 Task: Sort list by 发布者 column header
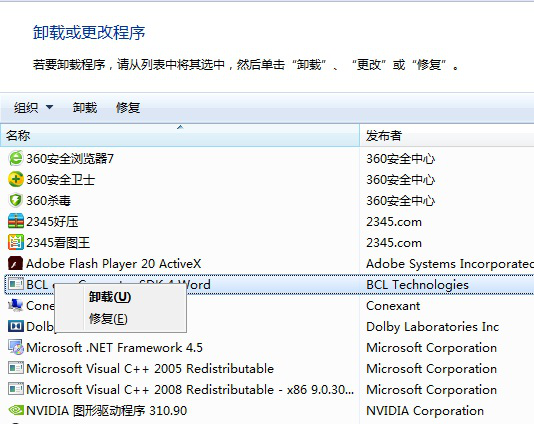[447, 135]
